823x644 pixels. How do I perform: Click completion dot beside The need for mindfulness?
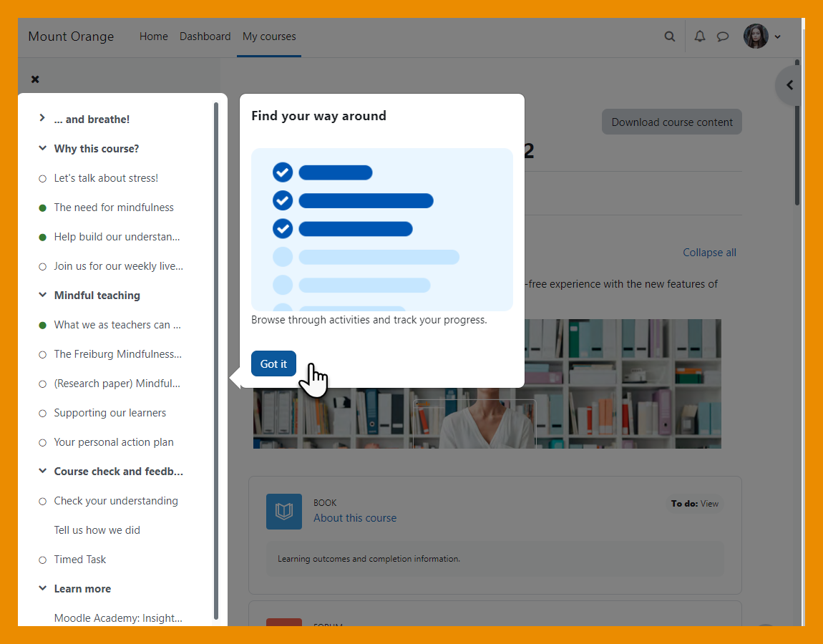pos(42,208)
